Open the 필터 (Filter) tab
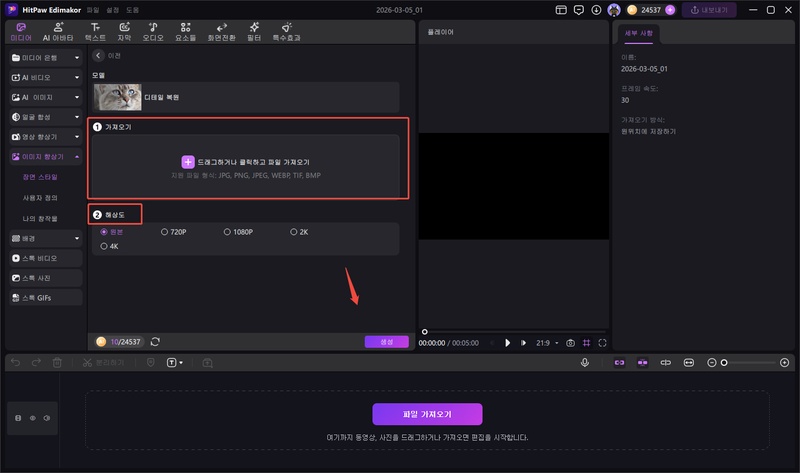Screen dimensions: 800x473 click(x=254, y=32)
